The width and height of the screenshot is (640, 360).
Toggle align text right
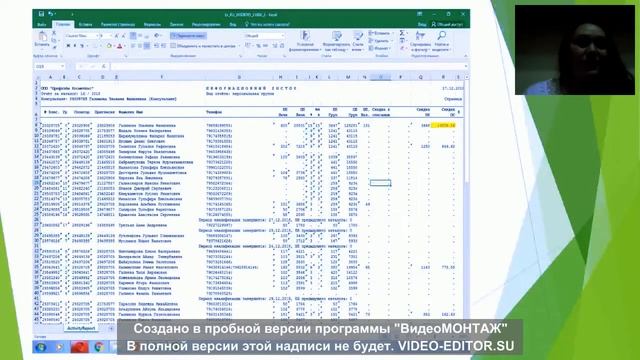[x=147, y=46]
